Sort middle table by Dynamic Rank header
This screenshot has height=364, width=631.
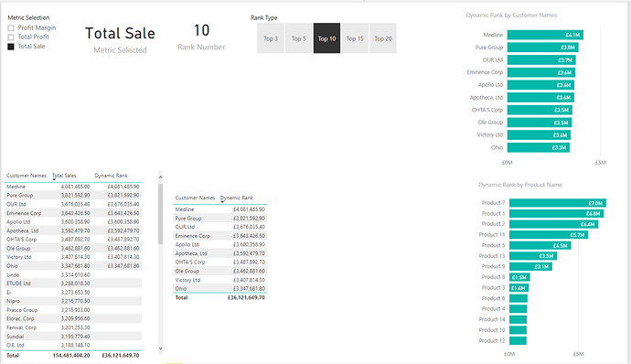pyautogui.click(x=237, y=198)
